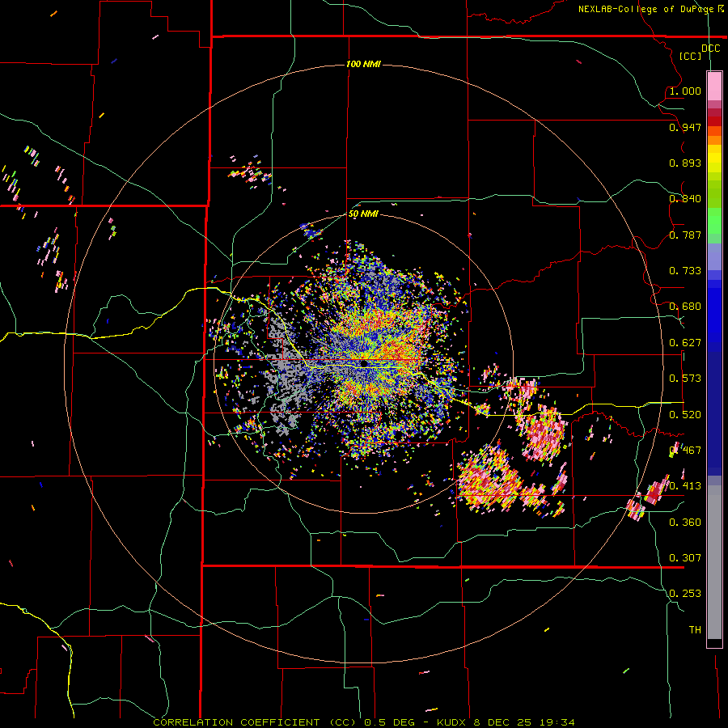Viewport: 728px width, 728px height.
Task: Select the 0.360 legend value
Action: click(x=685, y=523)
